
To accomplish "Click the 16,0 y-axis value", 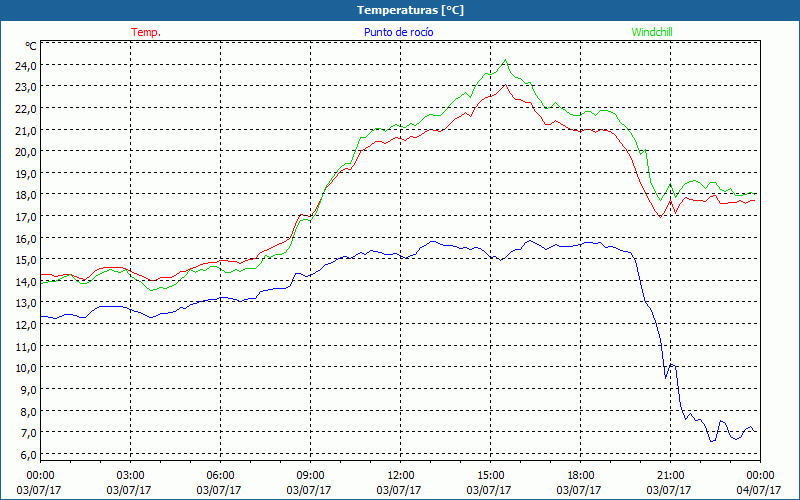I will click(27, 238).
